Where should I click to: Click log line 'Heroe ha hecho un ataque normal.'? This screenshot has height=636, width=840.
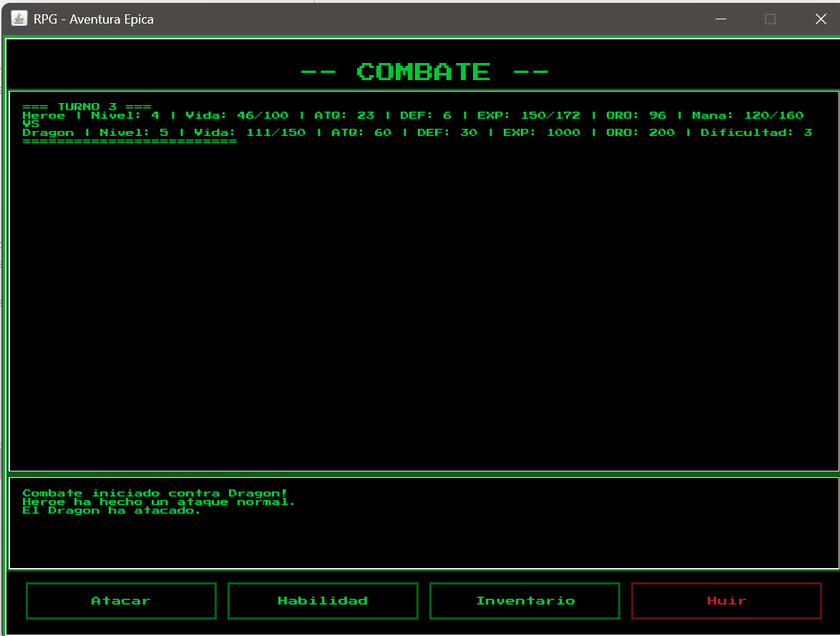point(159,502)
